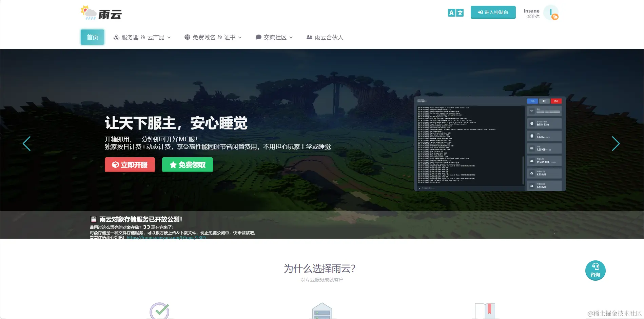Click the server console preview image
Screen dimensions: 644x319
pos(490,144)
